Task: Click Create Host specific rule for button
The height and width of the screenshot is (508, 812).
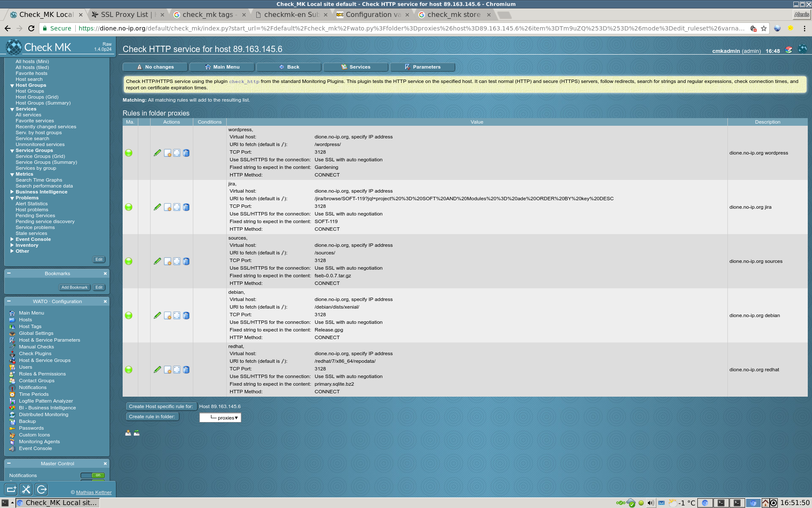Action: [161, 406]
